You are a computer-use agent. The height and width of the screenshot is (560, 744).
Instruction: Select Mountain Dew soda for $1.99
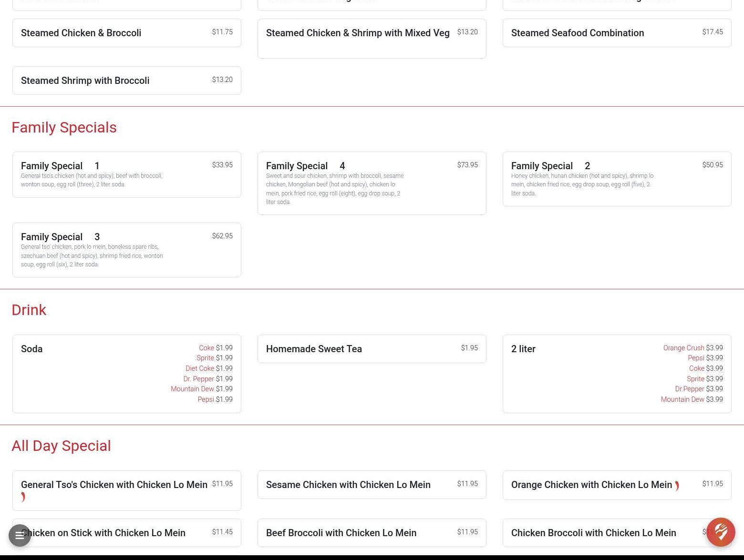(202, 389)
